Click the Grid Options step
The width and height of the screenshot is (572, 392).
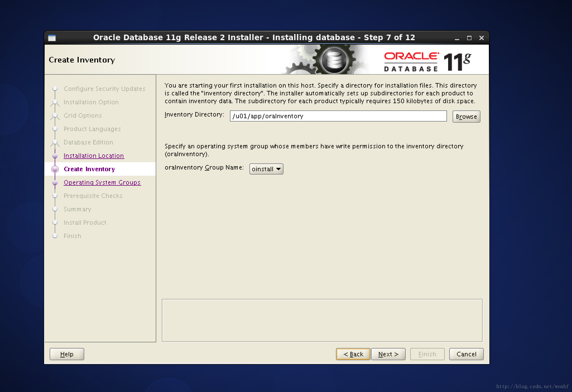pos(83,115)
